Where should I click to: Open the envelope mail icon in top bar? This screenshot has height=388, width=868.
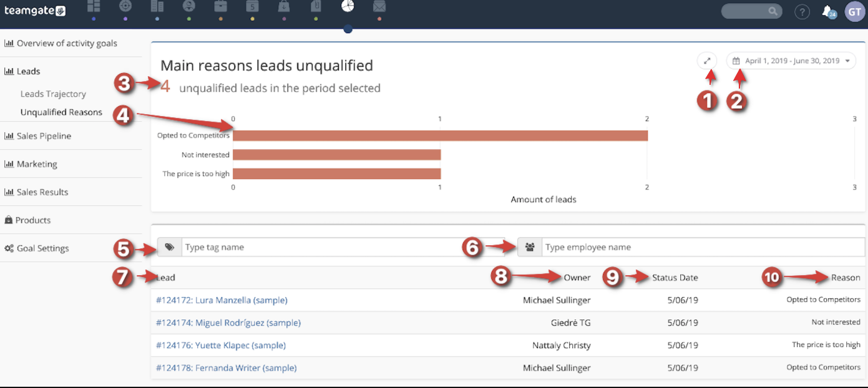click(x=379, y=6)
